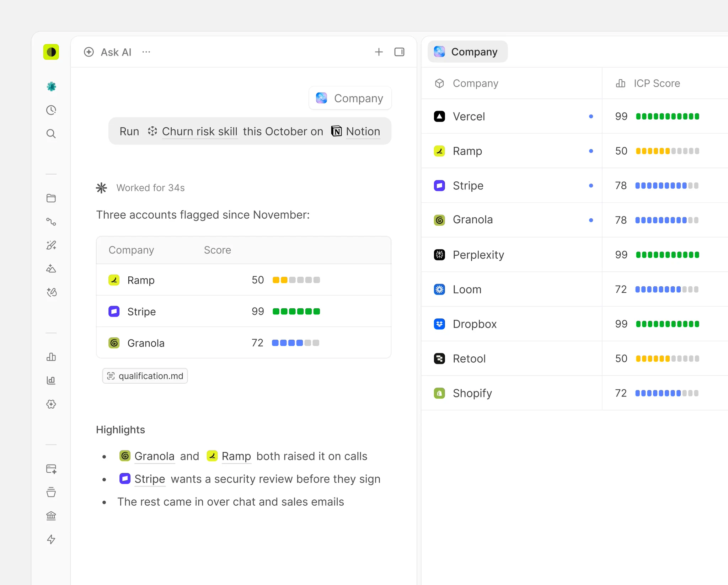Select Retool row in company table

point(574,358)
